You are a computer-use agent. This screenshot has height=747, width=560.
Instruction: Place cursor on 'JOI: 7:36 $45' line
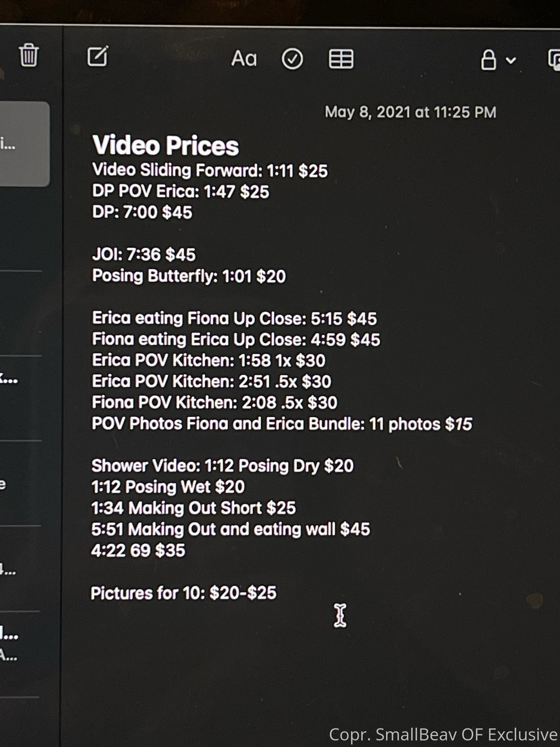[x=144, y=254]
